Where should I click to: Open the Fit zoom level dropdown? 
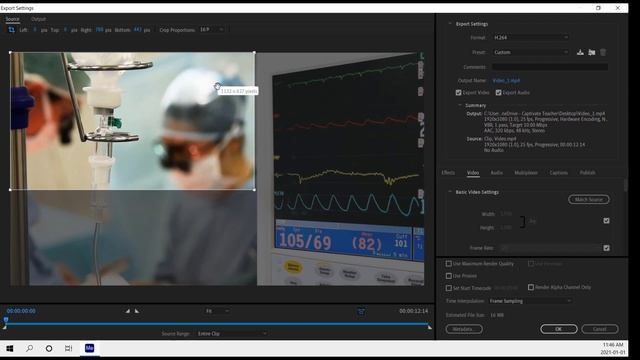(217, 311)
